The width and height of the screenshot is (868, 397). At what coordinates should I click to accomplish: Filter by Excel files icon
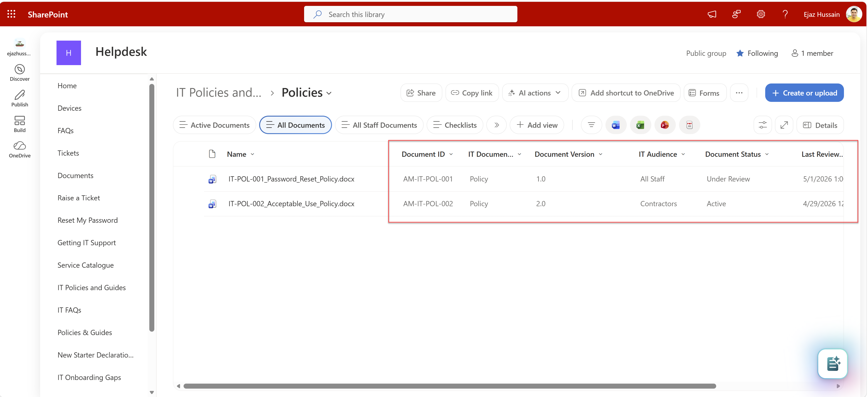click(x=641, y=125)
